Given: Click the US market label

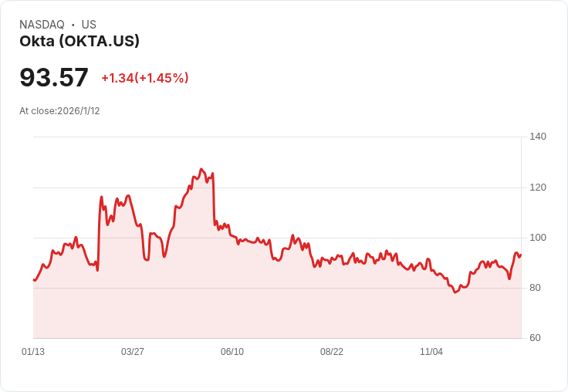Looking at the screenshot, I should 89,25.
